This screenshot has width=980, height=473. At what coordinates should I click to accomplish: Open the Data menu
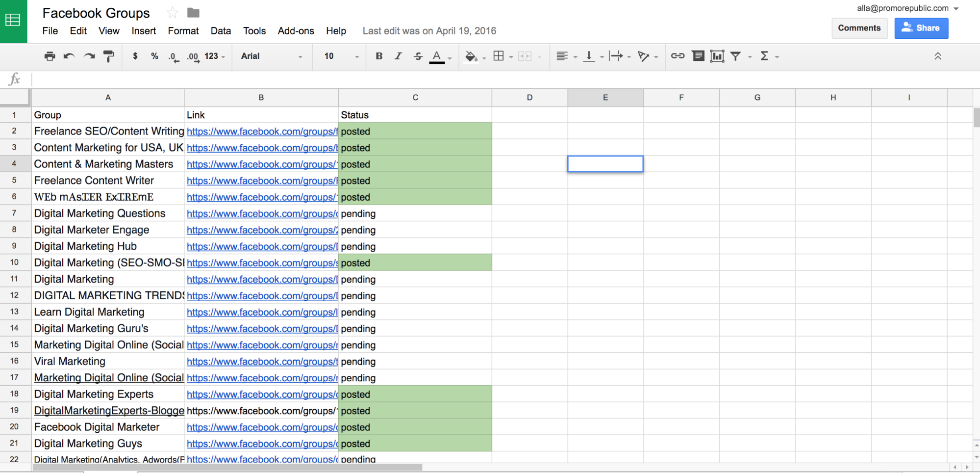click(221, 31)
